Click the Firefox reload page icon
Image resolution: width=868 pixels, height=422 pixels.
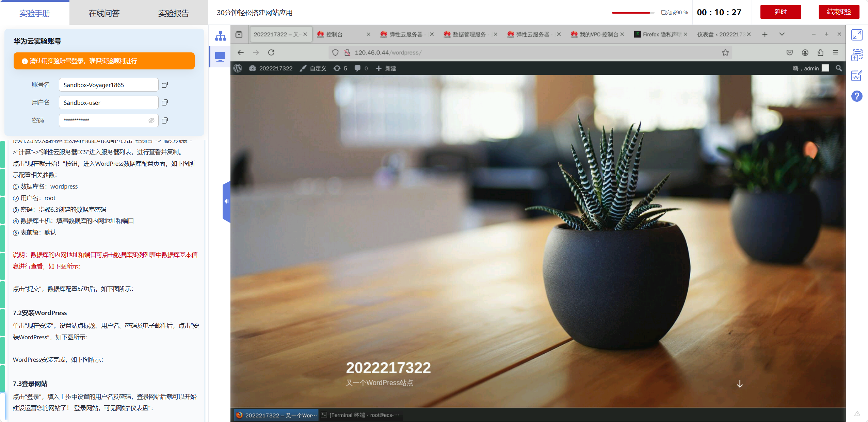tap(271, 52)
